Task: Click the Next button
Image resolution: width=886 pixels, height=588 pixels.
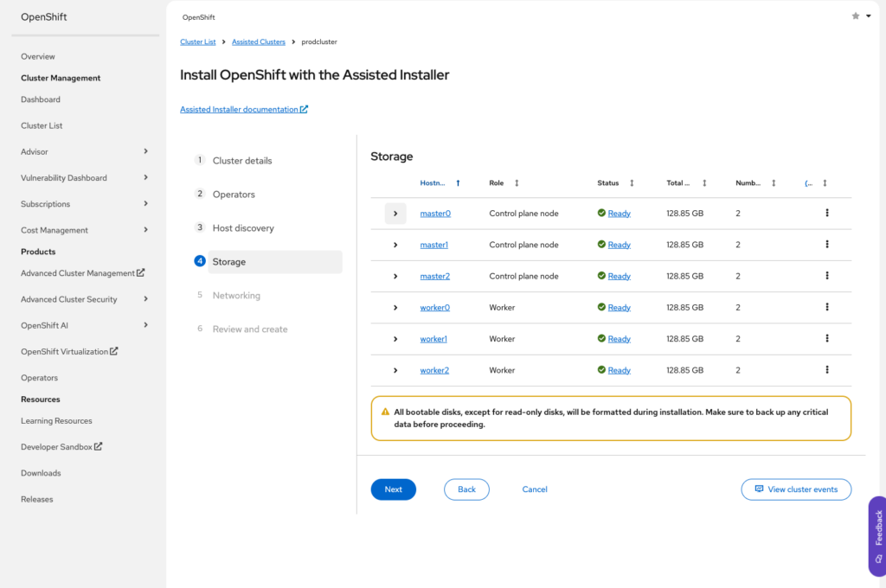Action: pos(393,489)
